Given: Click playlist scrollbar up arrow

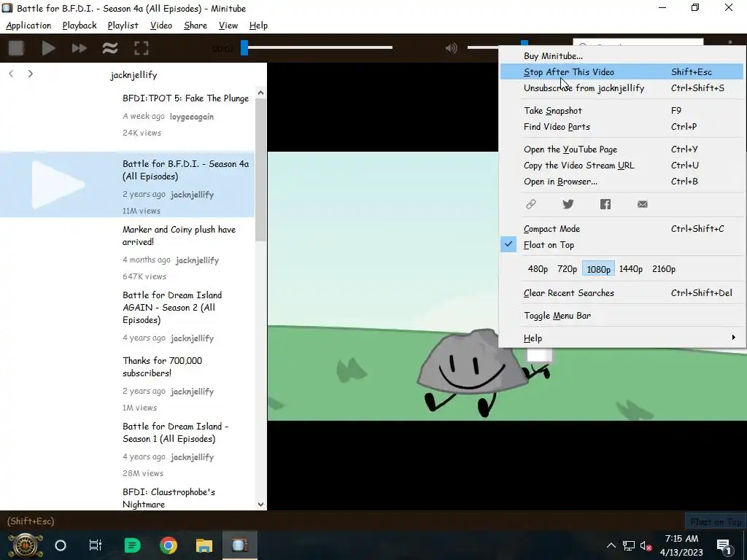Looking at the screenshot, I should (260, 93).
